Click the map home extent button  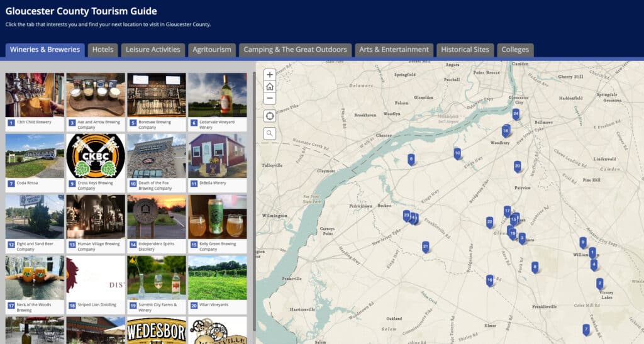pyautogui.click(x=270, y=87)
